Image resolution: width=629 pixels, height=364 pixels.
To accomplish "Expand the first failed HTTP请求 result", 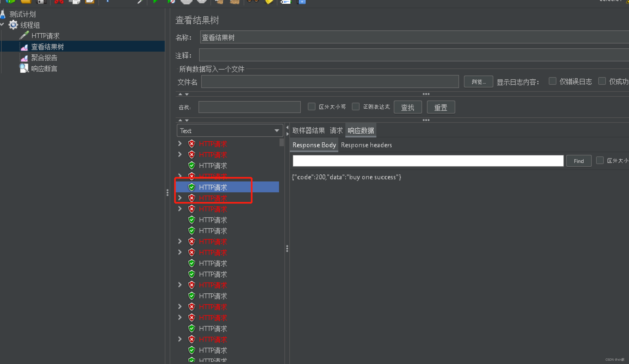I will (180, 143).
